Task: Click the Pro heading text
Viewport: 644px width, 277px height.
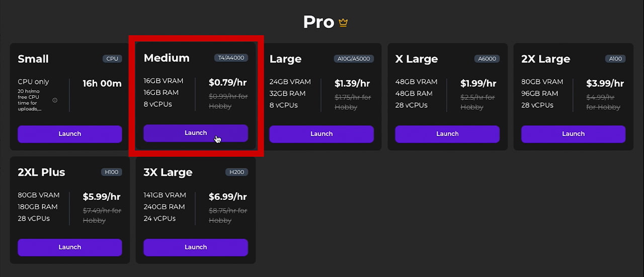Action: (318, 22)
